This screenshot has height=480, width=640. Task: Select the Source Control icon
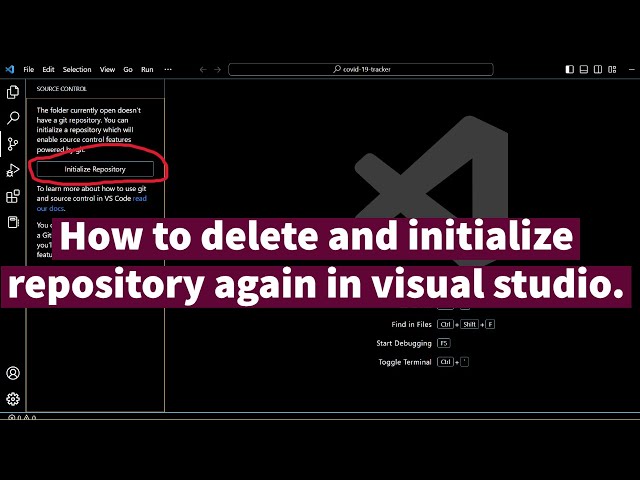click(13, 144)
